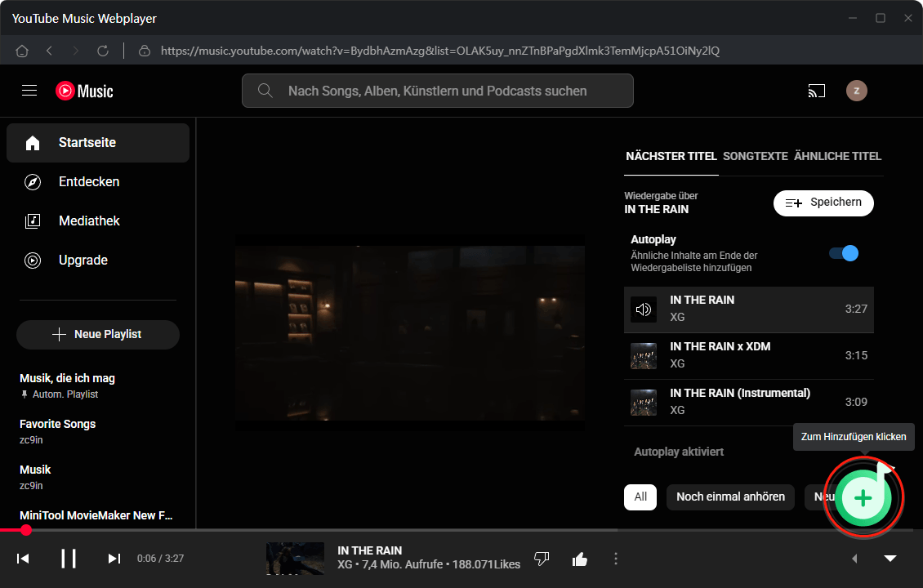
Task: Open the hamburger guide menu
Action: (29, 91)
